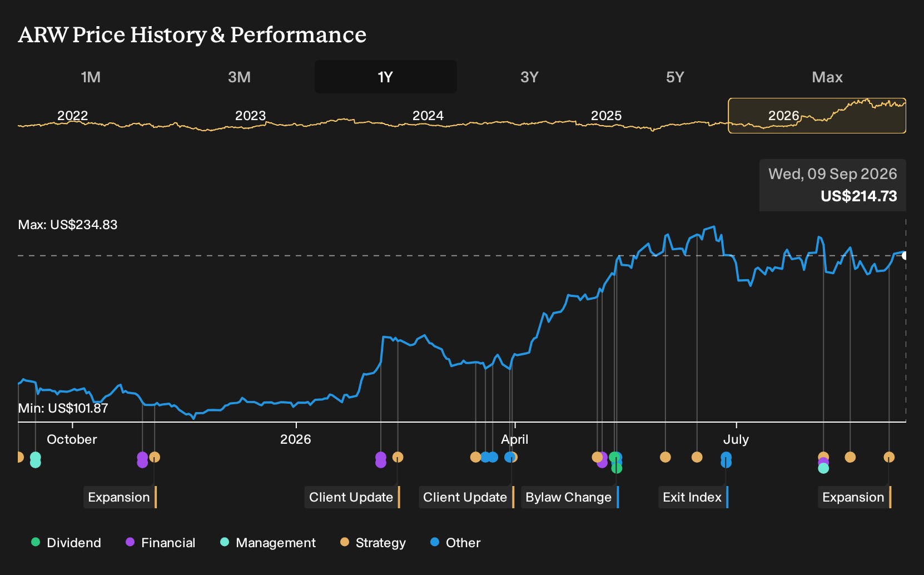Click the Wed, 09 Sep 2026 tooltip date
Viewport: 924px width, 575px height.
(833, 174)
